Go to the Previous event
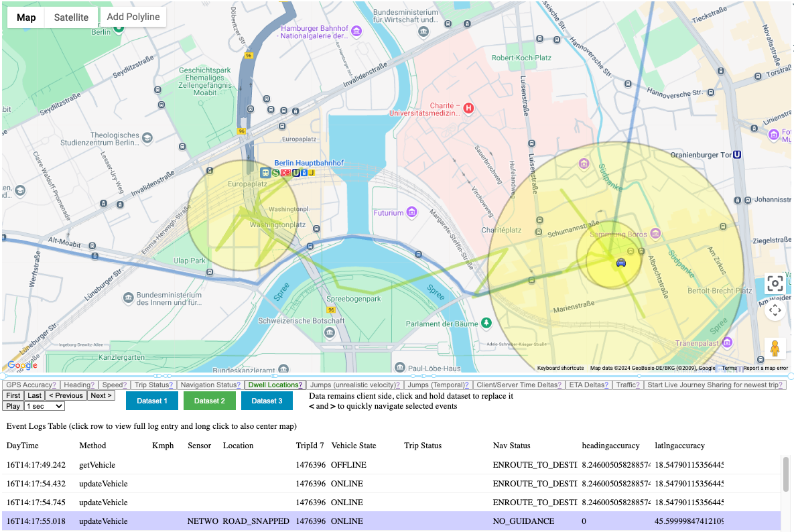Screen dimensions: 794x532 [x=66, y=395]
